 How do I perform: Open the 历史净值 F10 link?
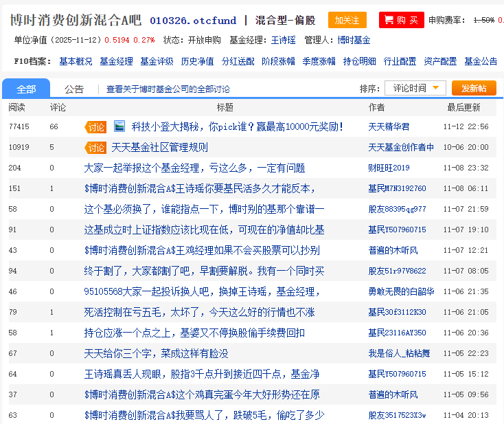(x=197, y=61)
